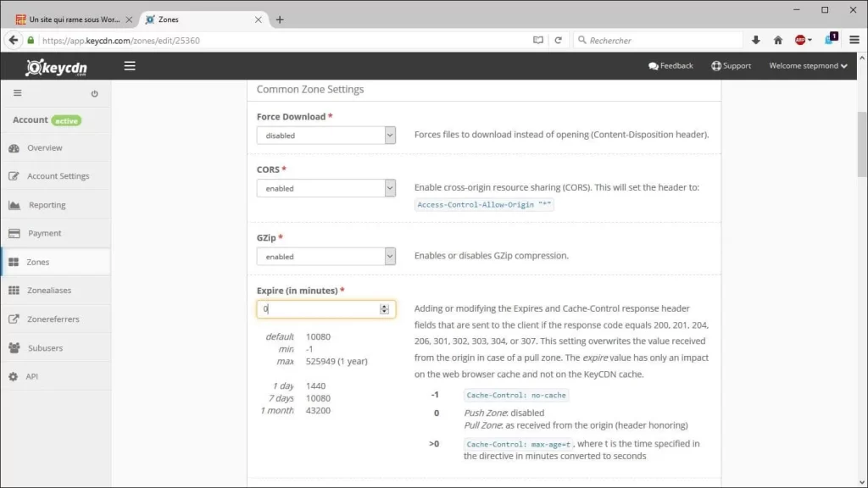The image size is (868, 488).
Task: Click the Rechercher search box
Action: 659,41
